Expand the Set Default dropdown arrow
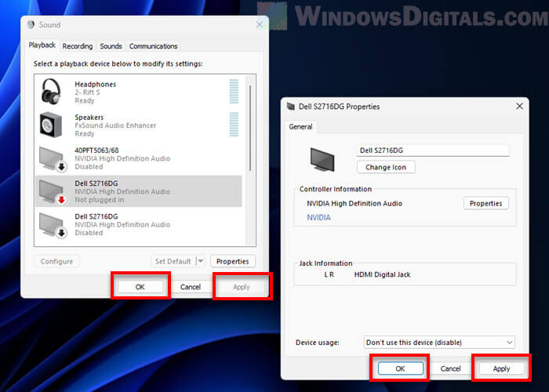 coord(200,261)
